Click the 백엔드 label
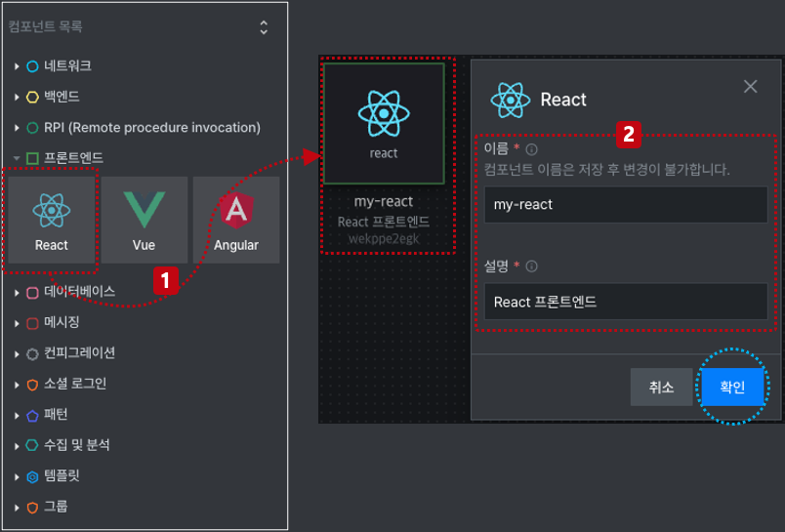785x532 pixels. point(62,97)
